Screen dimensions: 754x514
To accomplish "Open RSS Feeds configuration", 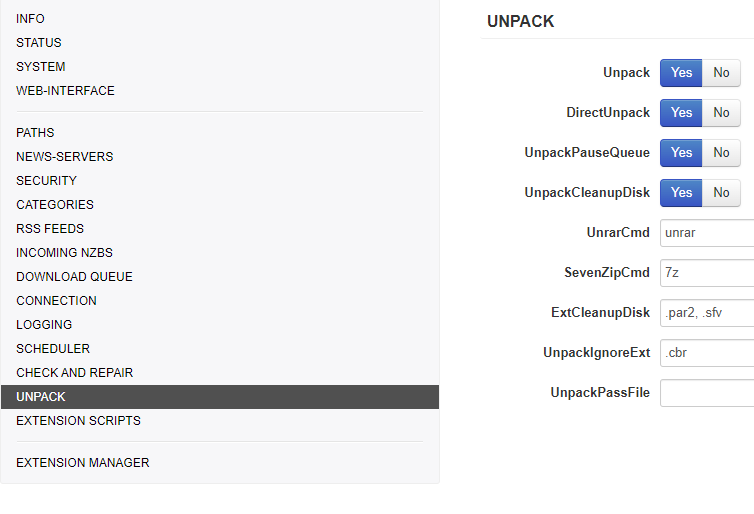I will point(50,229).
